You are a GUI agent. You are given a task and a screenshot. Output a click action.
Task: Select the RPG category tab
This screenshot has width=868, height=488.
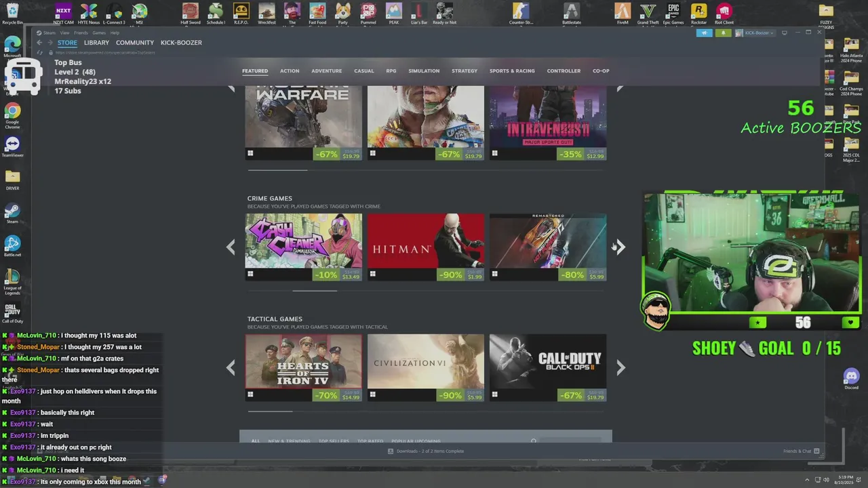[391, 70]
